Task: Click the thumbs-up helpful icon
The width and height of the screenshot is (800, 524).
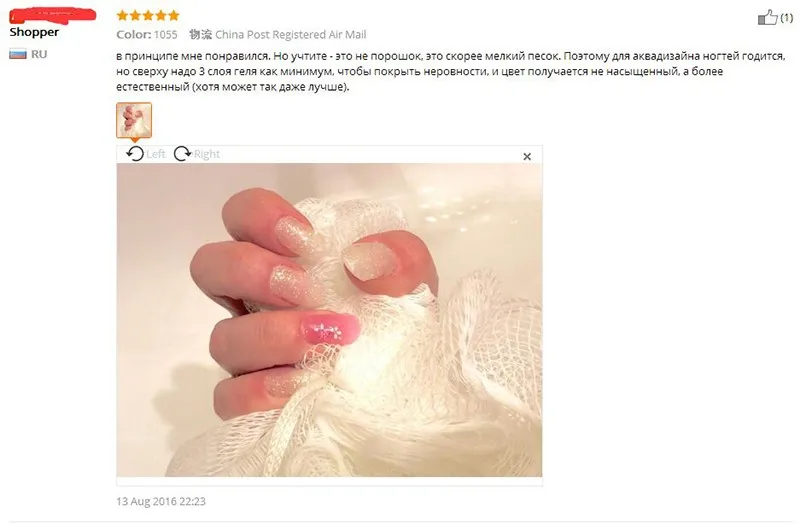Action: click(x=767, y=17)
